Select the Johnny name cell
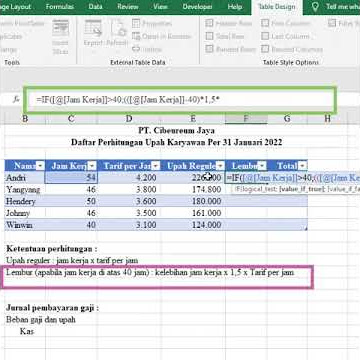The image size is (360, 360). click(x=25, y=213)
